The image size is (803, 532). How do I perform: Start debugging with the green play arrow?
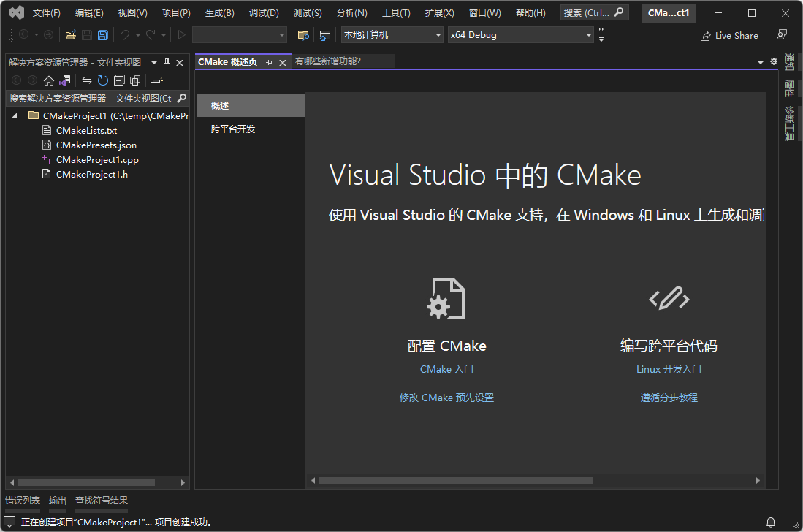[180, 34]
